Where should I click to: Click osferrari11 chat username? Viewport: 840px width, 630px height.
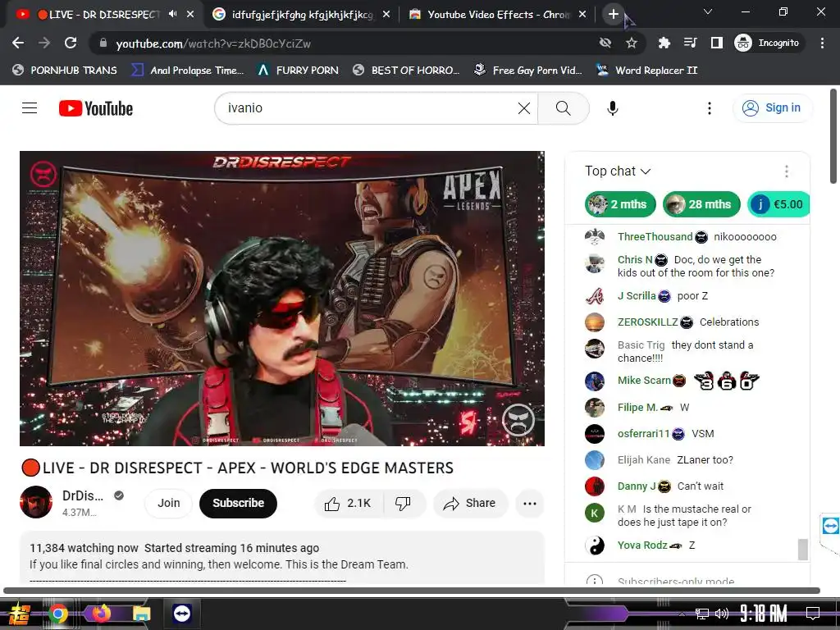(643, 433)
